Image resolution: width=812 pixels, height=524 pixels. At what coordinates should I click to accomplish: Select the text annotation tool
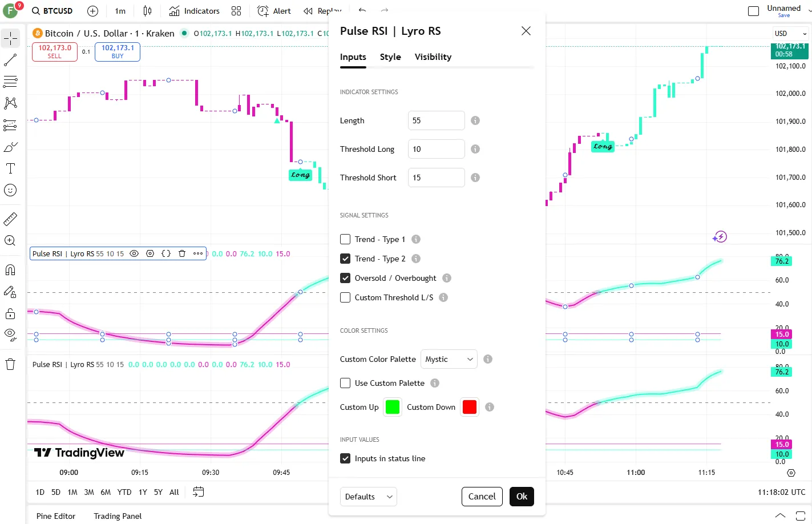coord(10,168)
